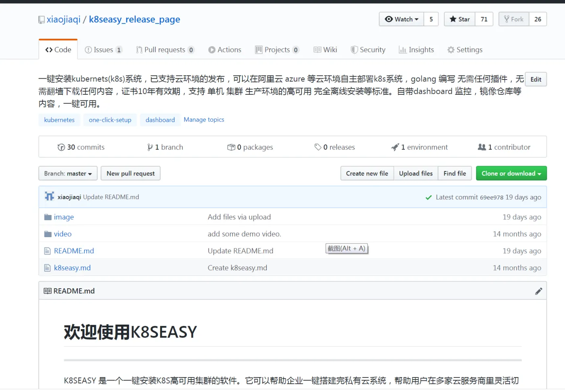Viewport: 565px width, 392px height.
Task: Open commit message 'Create k8seasy.md'
Action: pyautogui.click(x=237, y=268)
